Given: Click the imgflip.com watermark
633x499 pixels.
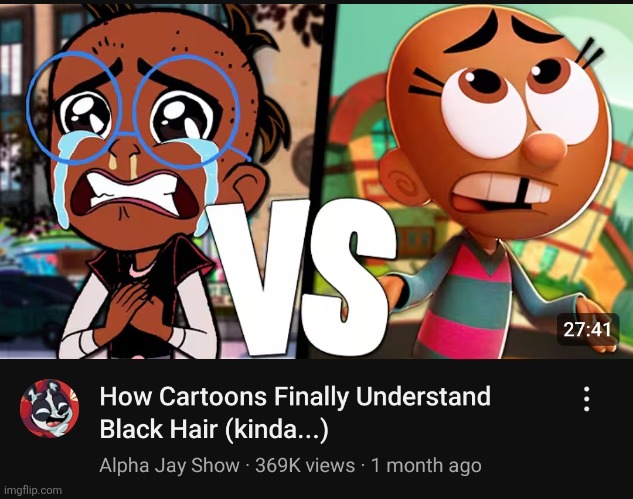Looking at the screenshot, I should (x=33, y=491).
